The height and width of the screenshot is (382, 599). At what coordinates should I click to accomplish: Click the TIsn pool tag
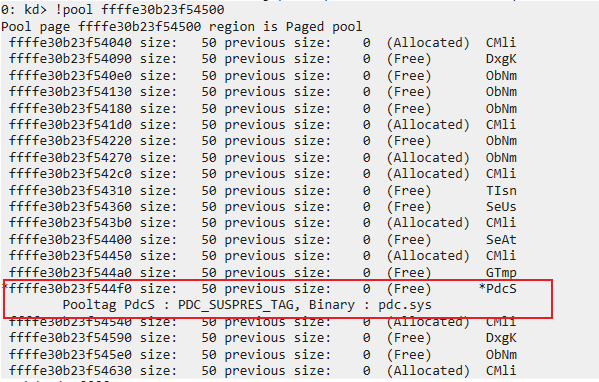point(501,190)
